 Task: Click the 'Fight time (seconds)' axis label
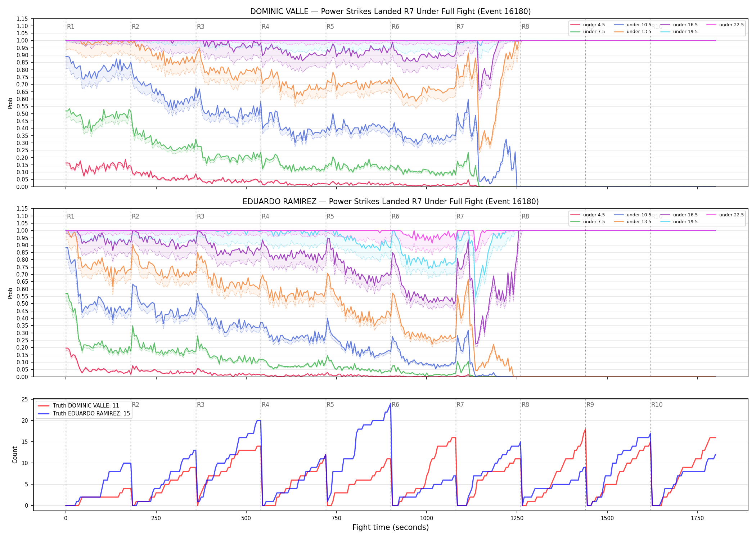point(391,527)
